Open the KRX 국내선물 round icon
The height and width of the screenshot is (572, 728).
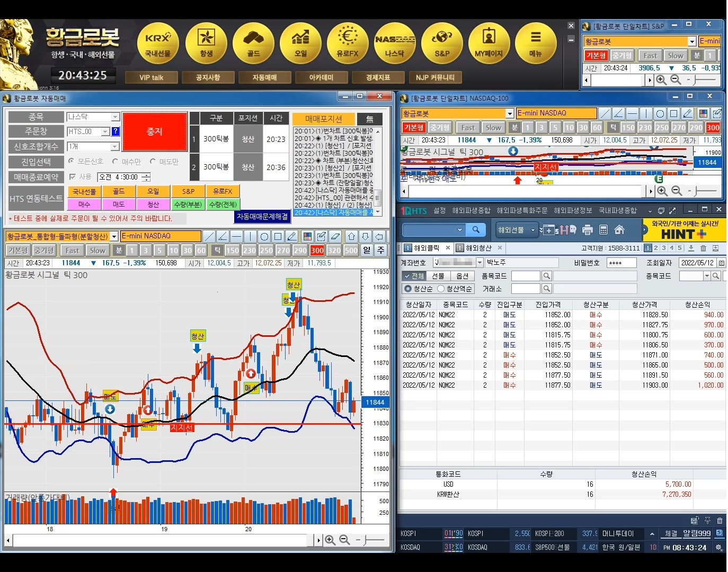tap(158, 44)
